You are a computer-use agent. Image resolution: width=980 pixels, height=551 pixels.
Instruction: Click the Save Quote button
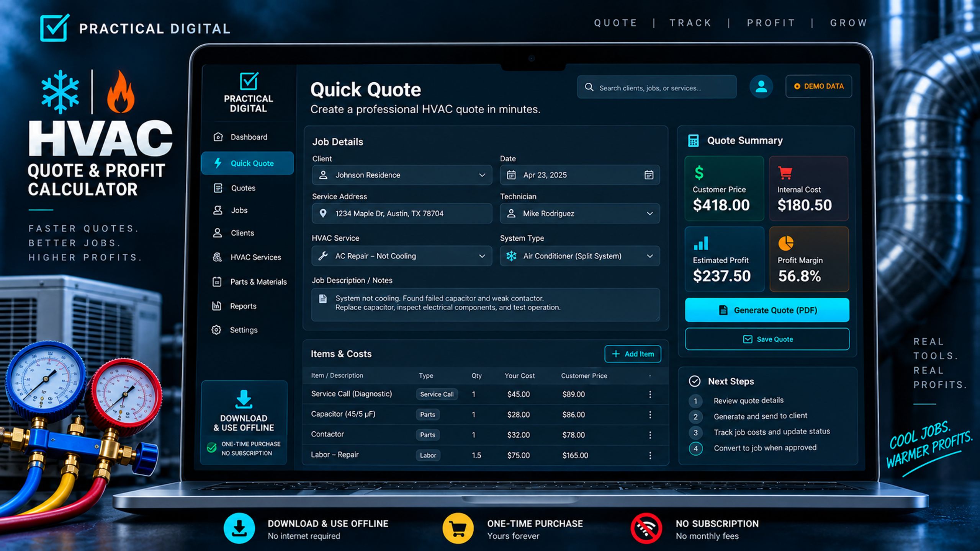point(767,339)
